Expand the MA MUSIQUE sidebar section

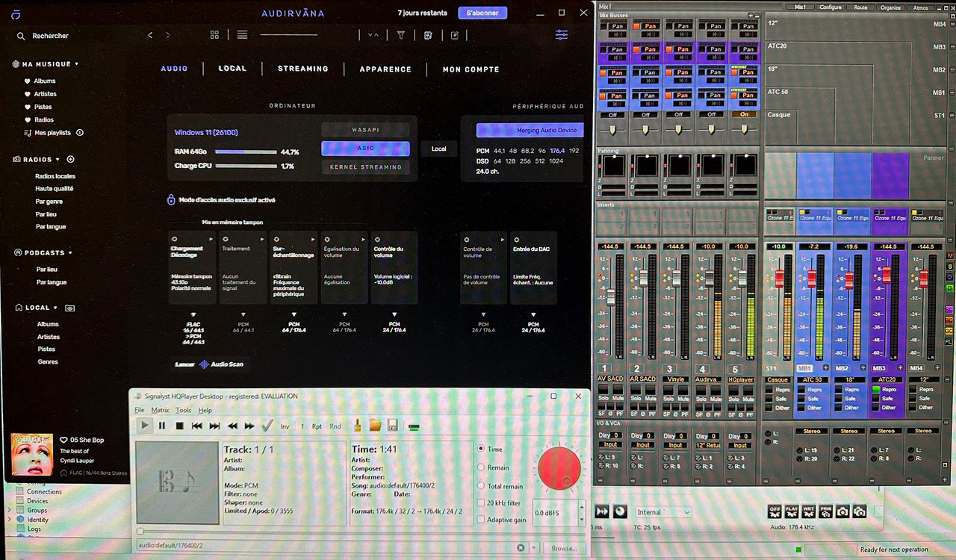coord(77,64)
